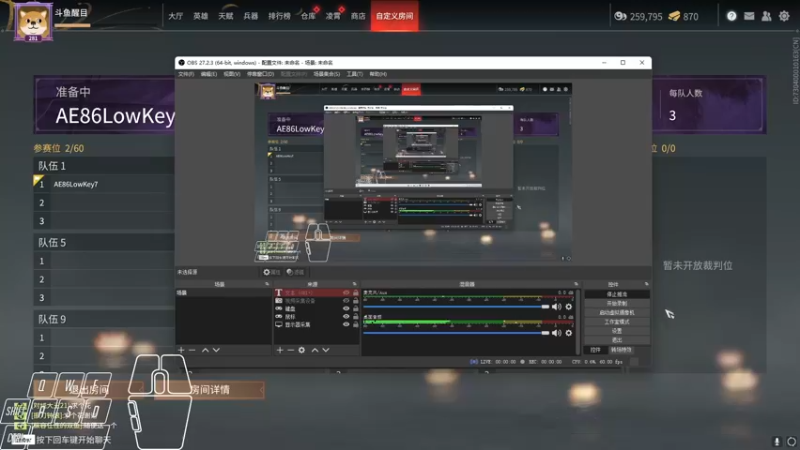The image size is (800, 450).
Task: Select the 场景 entry in Scenes list
Action: (223, 293)
